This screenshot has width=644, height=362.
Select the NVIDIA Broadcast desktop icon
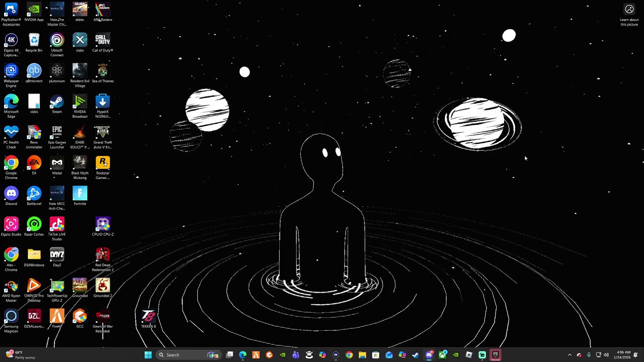(x=79, y=107)
